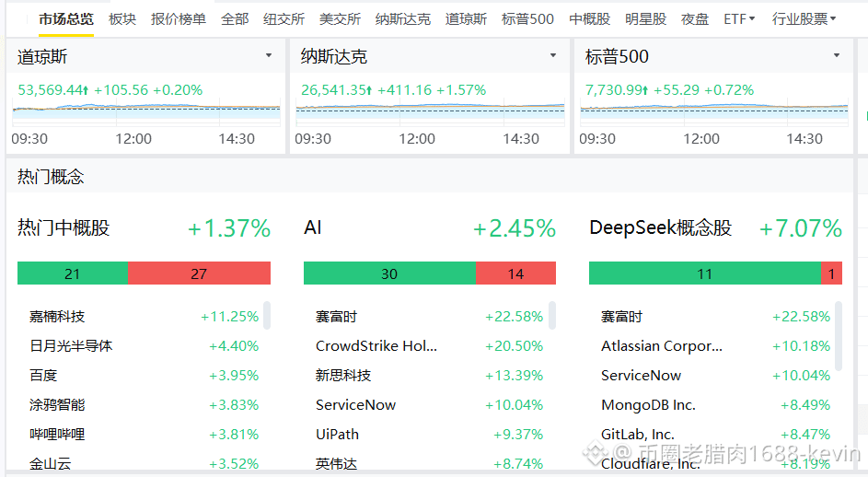The width and height of the screenshot is (868, 477).
Task: Open the 纳斯达克 index card dropdown arrow
Action: [x=552, y=55]
